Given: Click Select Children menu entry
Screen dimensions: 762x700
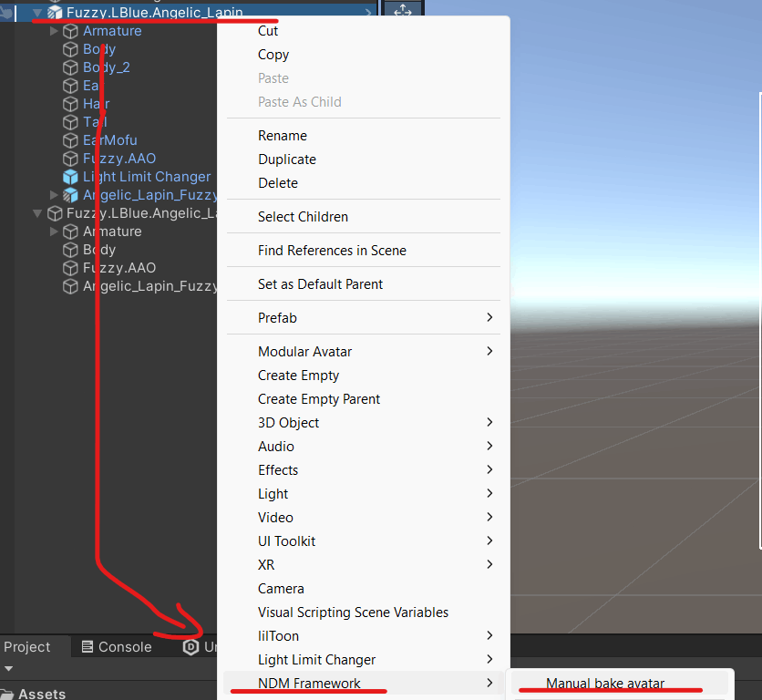Looking at the screenshot, I should pos(364,217).
